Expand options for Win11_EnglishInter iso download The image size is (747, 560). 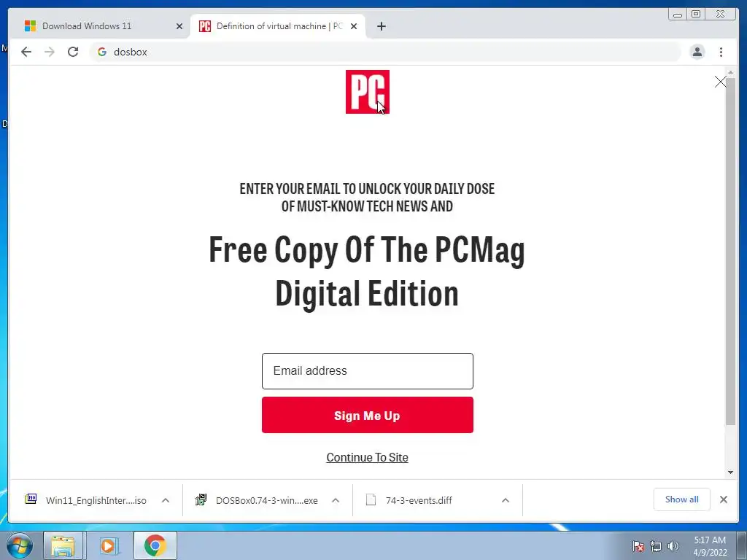(x=166, y=500)
